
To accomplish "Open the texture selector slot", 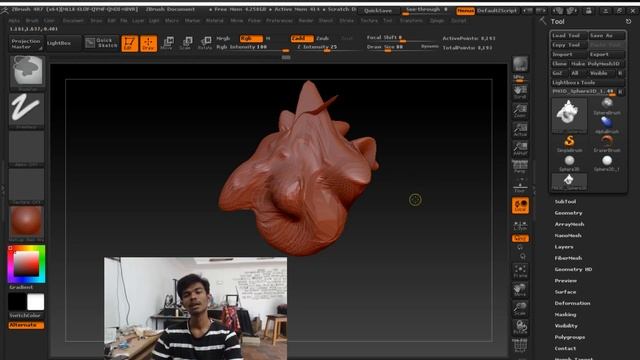I will click(x=27, y=186).
